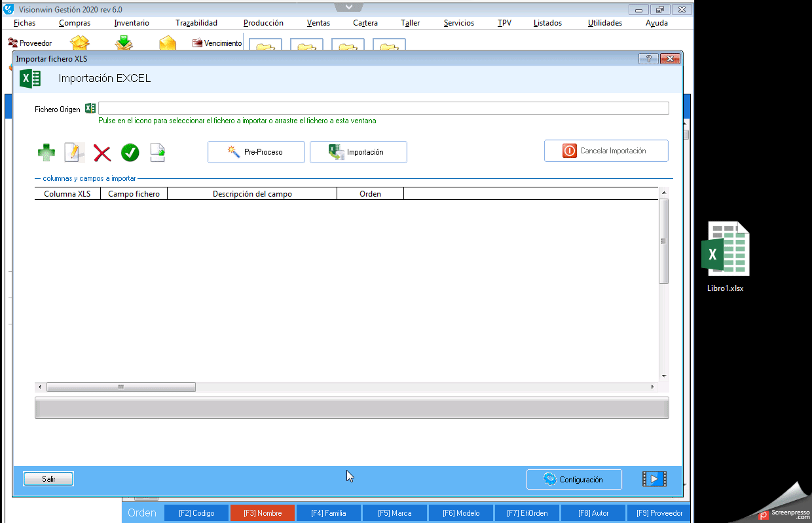
Task: Sort by [F2] Codigo
Action: pos(196,513)
